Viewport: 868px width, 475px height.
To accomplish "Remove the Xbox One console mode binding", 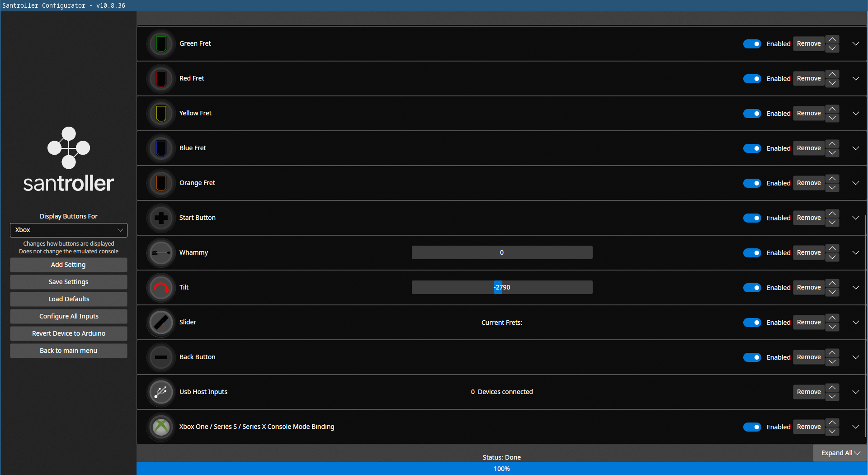I will pyautogui.click(x=809, y=427).
